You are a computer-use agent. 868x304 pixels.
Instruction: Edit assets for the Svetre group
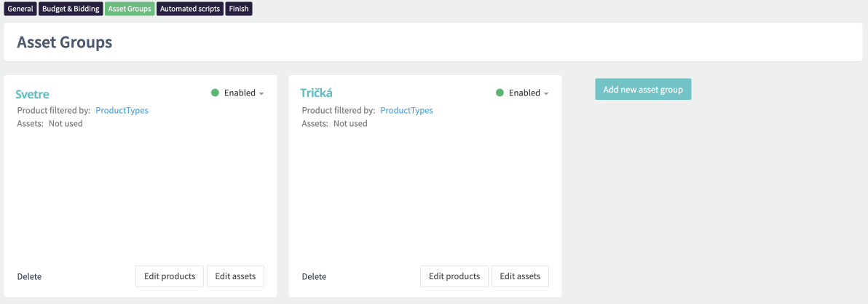[x=235, y=276]
